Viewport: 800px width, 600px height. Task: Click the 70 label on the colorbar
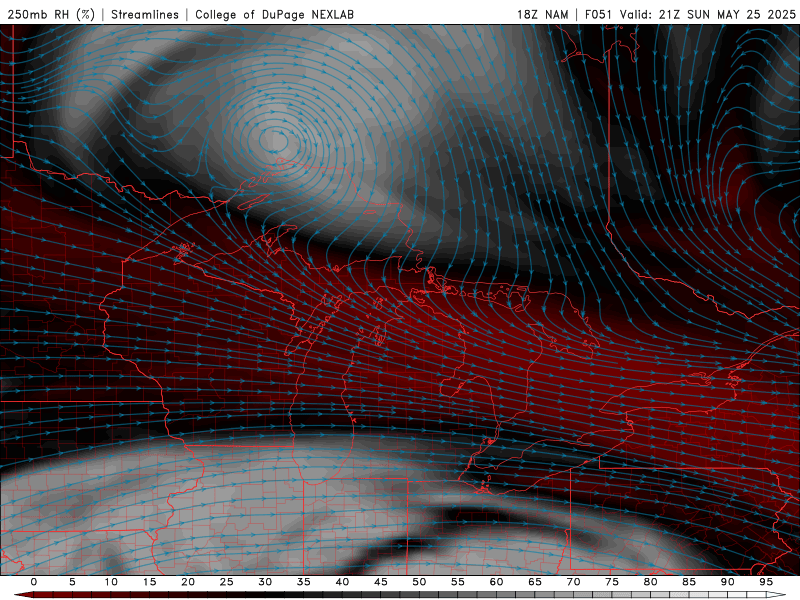[x=573, y=582]
